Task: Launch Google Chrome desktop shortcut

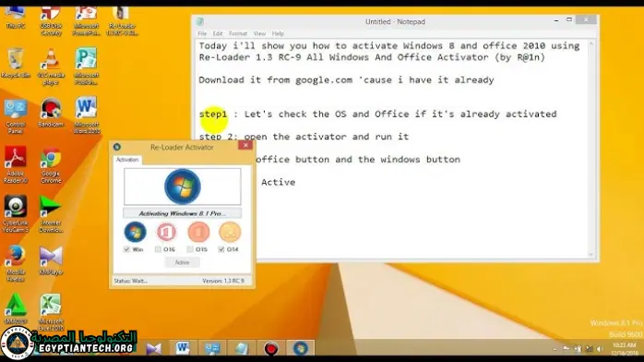Action: (51, 165)
